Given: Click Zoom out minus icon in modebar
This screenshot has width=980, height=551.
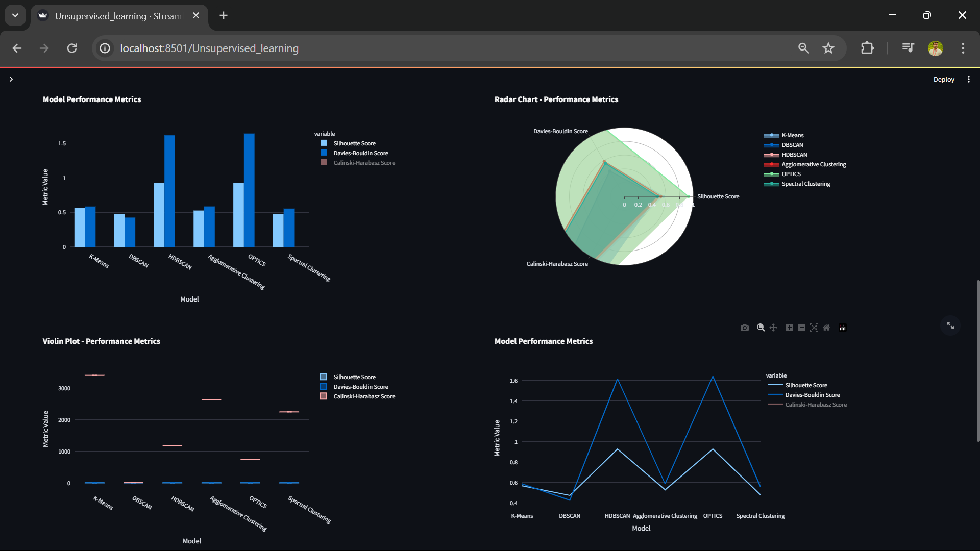Looking at the screenshot, I should pyautogui.click(x=802, y=328).
